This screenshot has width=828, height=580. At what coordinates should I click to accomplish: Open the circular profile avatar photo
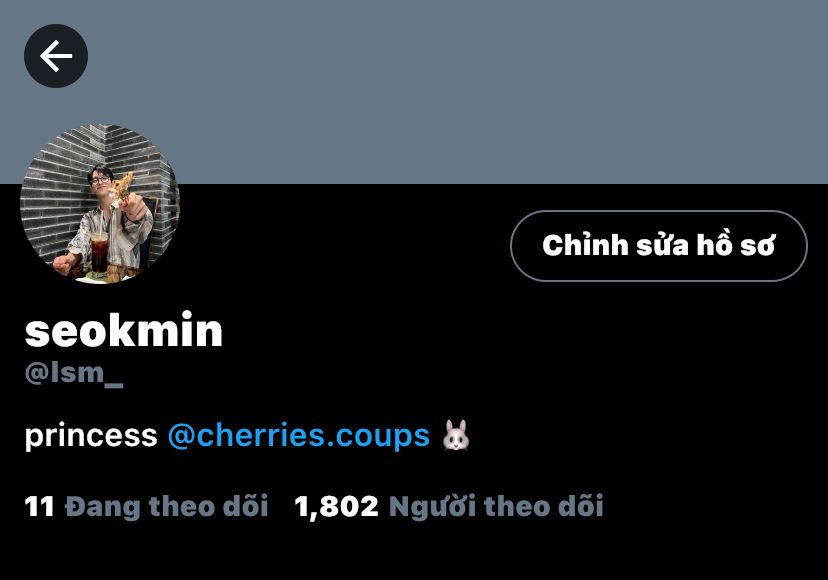[x=100, y=204]
